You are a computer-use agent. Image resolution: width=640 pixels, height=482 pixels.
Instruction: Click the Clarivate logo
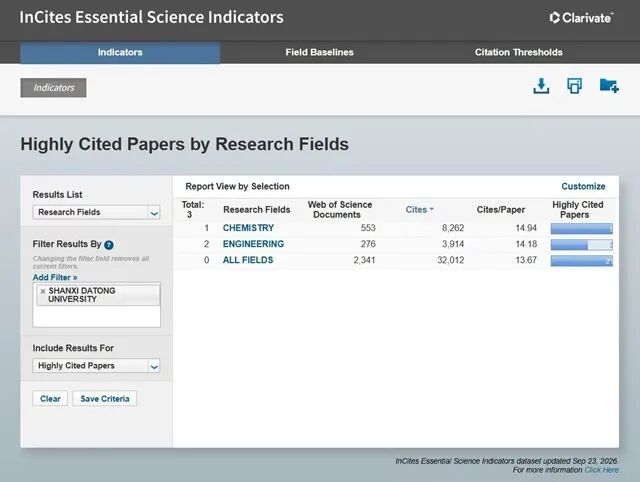[x=581, y=18]
